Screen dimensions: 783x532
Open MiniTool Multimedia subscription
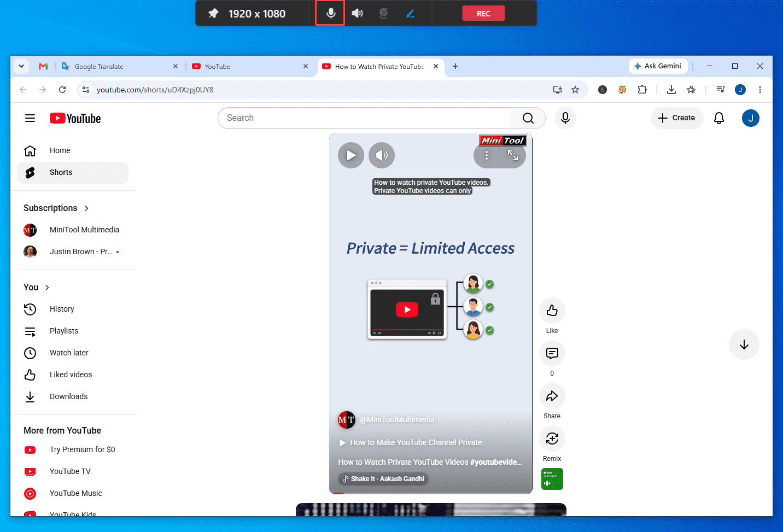coord(73,230)
